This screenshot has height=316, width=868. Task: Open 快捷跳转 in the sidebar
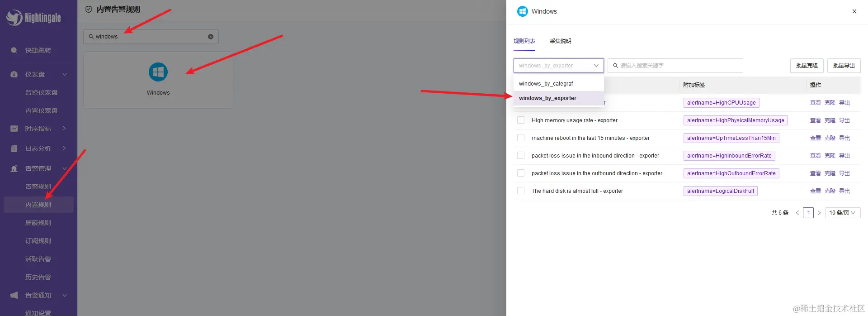[38, 50]
